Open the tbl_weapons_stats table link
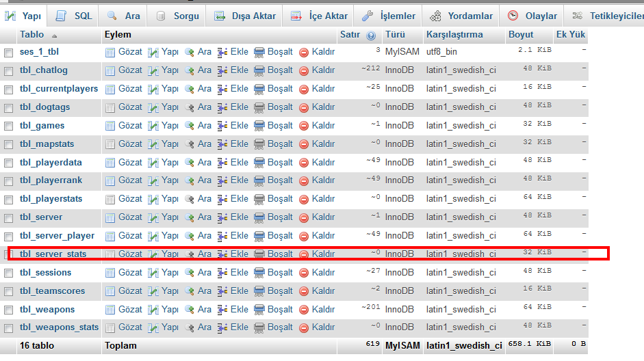Screen dimensions: 644x361 tap(59, 327)
